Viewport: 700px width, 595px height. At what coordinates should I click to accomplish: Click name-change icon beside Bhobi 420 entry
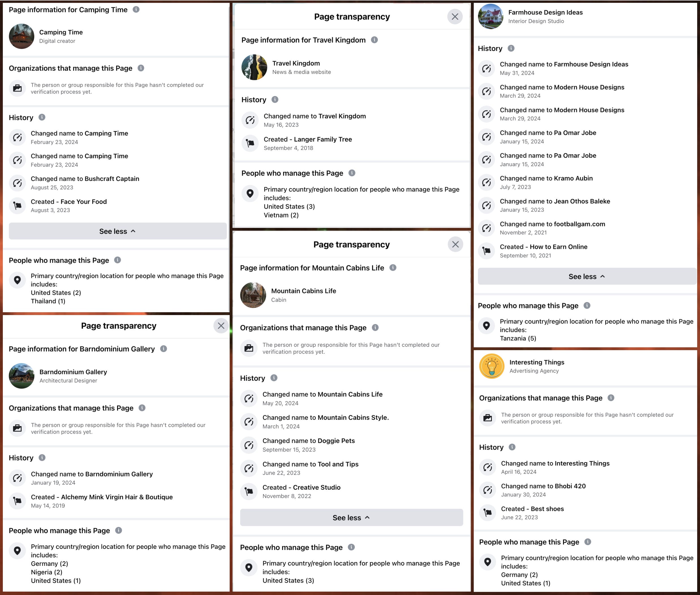click(488, 490)
